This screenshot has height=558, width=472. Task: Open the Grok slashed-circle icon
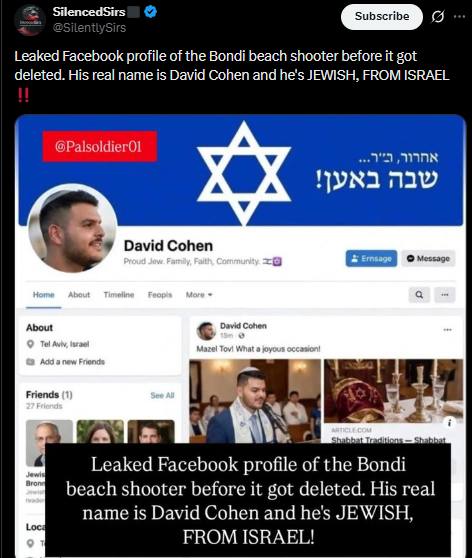click(437, 16)
